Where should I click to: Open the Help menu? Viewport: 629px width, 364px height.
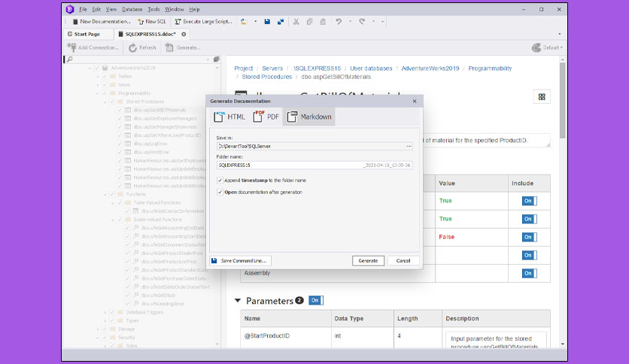pos(194,9)
